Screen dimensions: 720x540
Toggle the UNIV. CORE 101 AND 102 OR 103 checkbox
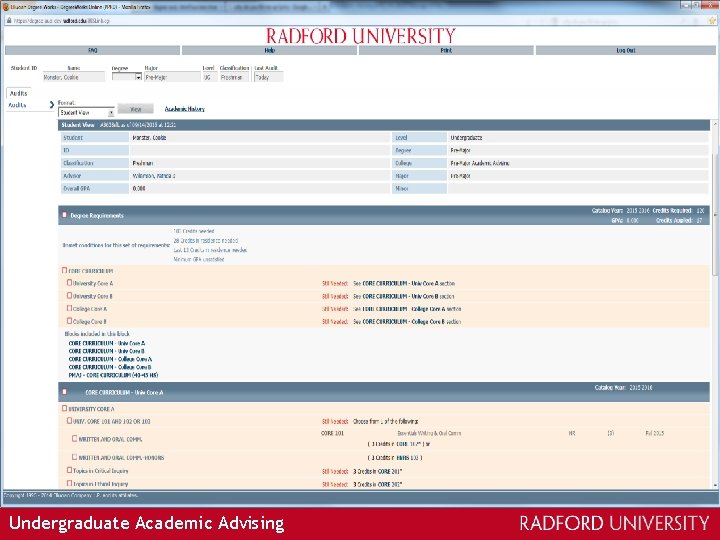[69, 421]
